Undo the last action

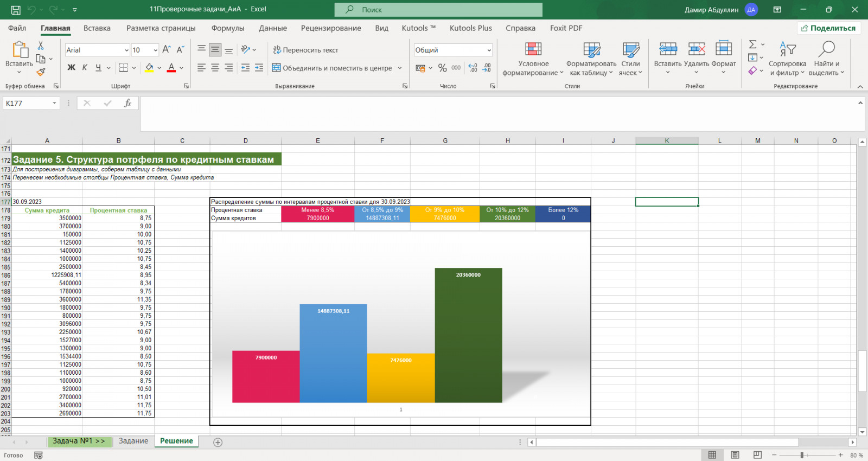click(x=31, y=10)
